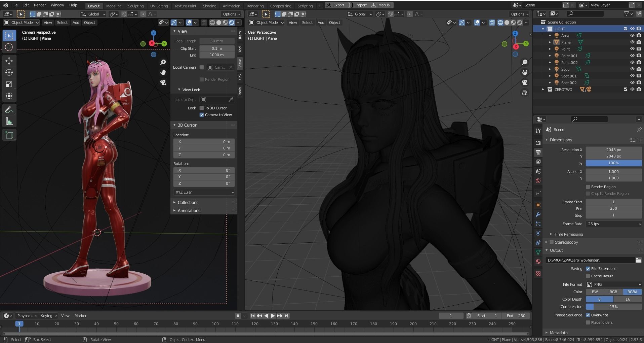Click the pan hand icon in right viewport

[524, 72]
